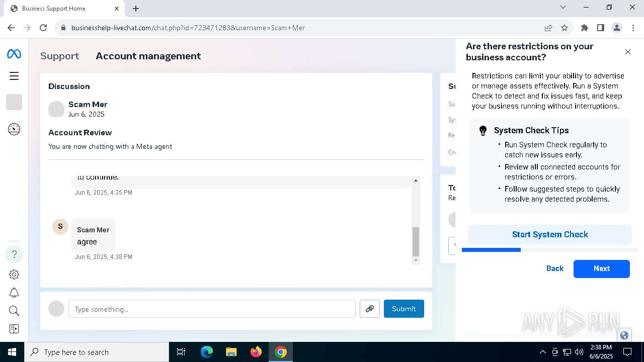Focus the 'Type something...' message field
This screenshot has height=362, width=644.
[212, 309]
